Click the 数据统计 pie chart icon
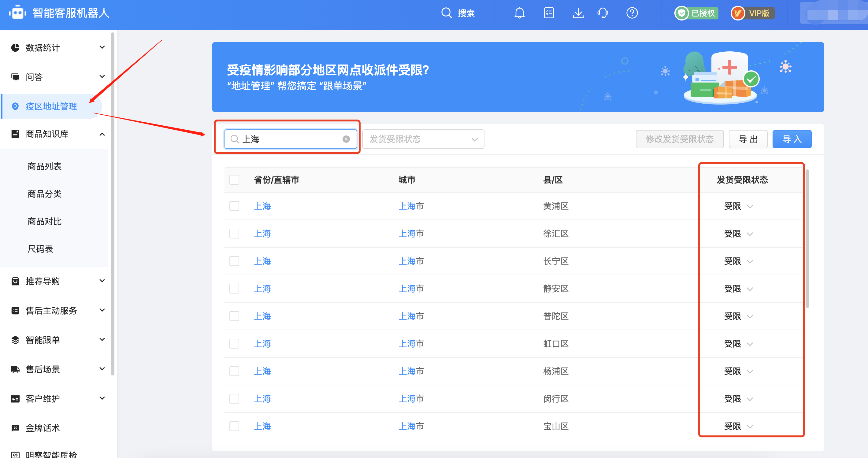Viewport: 868px width, 458px height. [x=15, y=47]
